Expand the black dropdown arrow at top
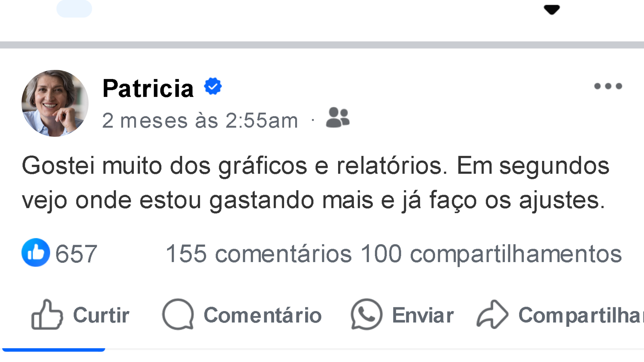The image size is (644, 362). click(x=551, y=10)
